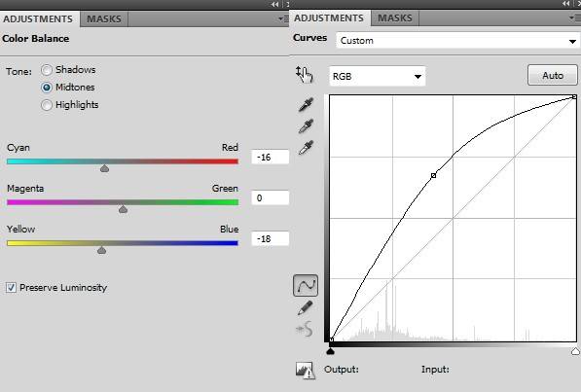Activate the edit points curve tool
The width and height of the screenshot is (581, 392).
point(306,285)
